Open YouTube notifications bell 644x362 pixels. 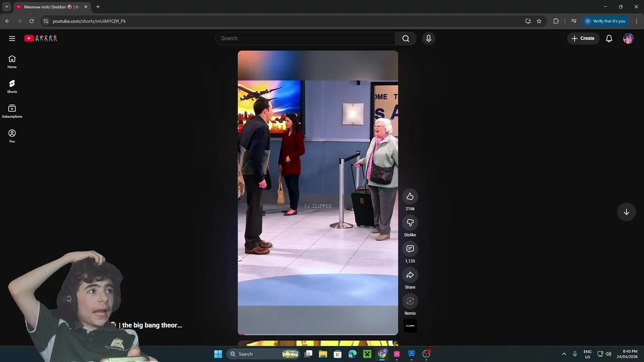point(609,38)
